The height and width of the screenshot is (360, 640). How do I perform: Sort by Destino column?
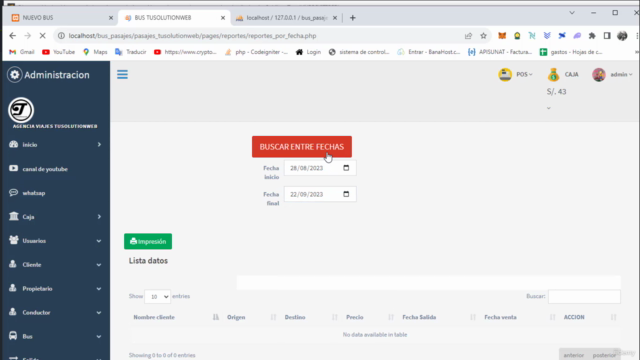pyautogui.click(x=311, y=317)
